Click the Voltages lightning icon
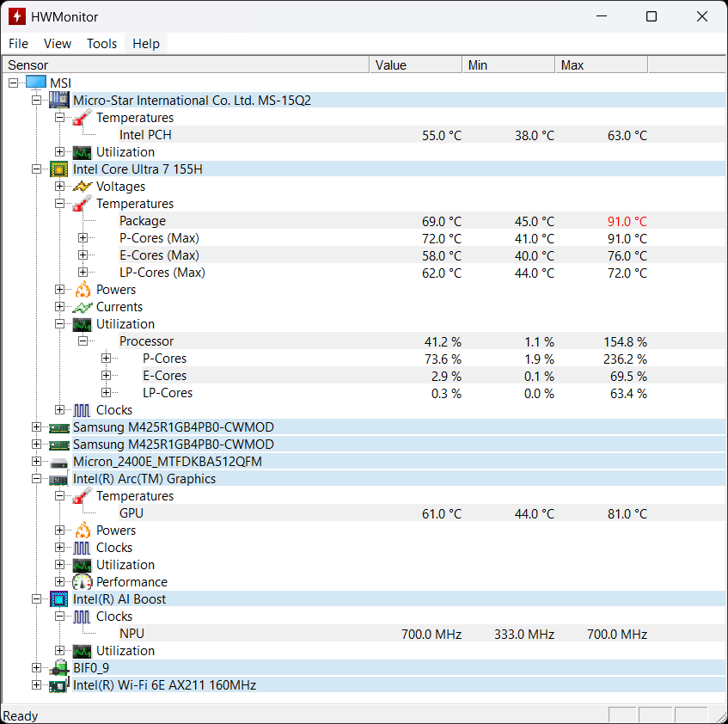This screenshot has width=728, height=724. [83, 187]
